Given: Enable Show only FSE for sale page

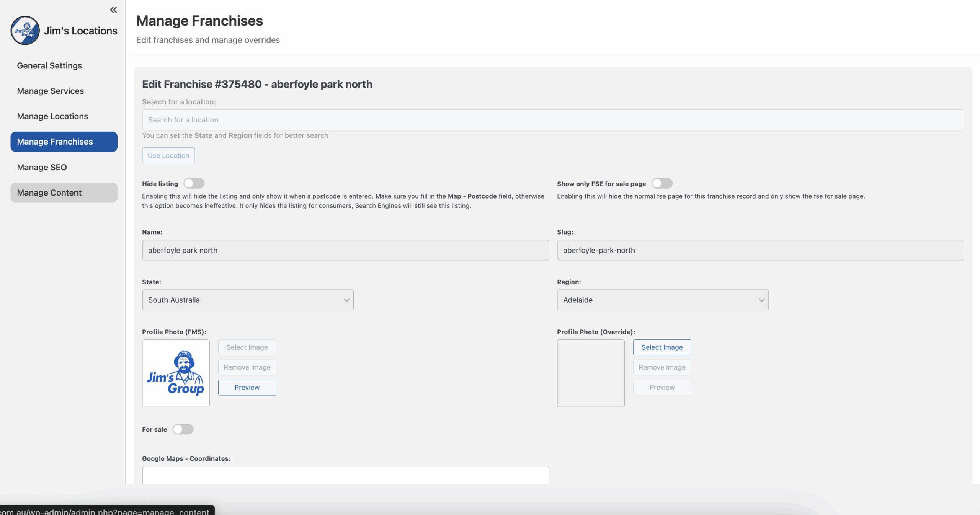Looking at the screenshot, I should pyautogui.click(x=662, y=184).
